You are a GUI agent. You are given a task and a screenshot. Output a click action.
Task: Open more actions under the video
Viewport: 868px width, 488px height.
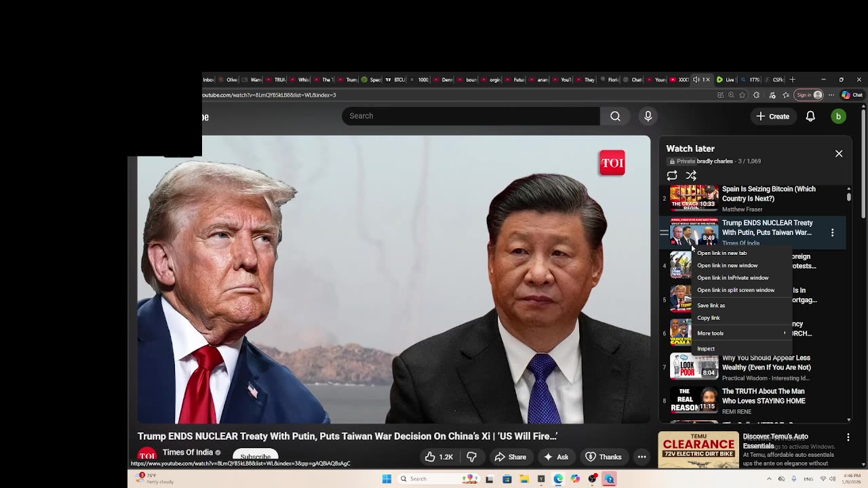pyautogui.click(x=642, y=457)
